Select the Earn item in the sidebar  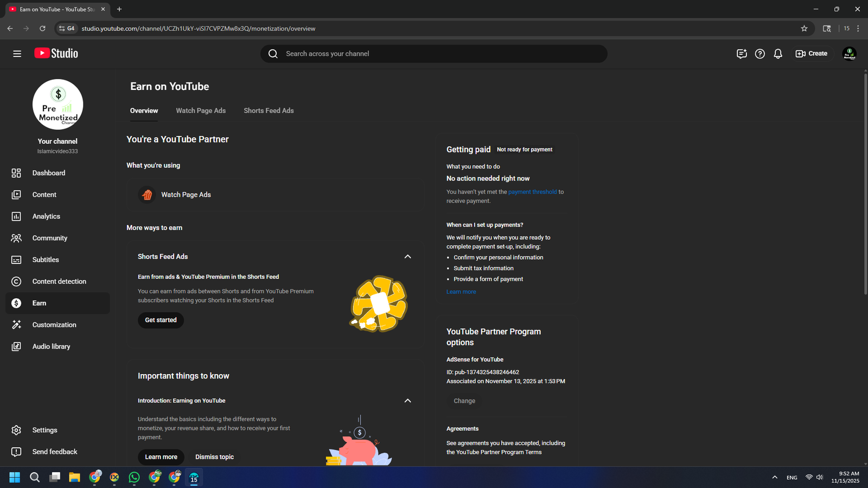tap(58, 303)
